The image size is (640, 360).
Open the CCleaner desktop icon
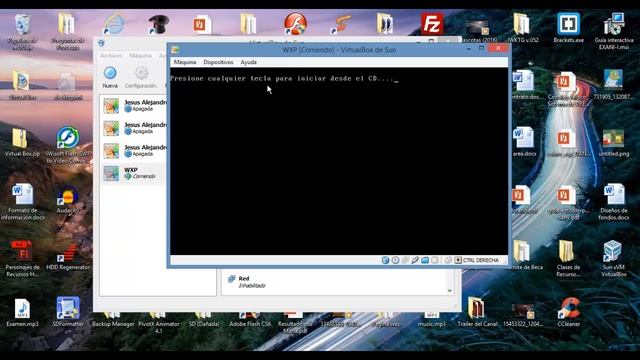[x=569, y=312]
